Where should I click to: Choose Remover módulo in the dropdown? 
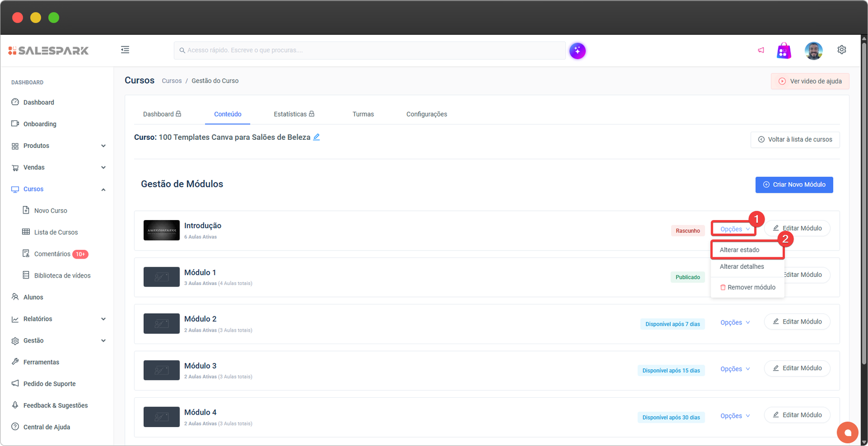[x=748, y=287]
